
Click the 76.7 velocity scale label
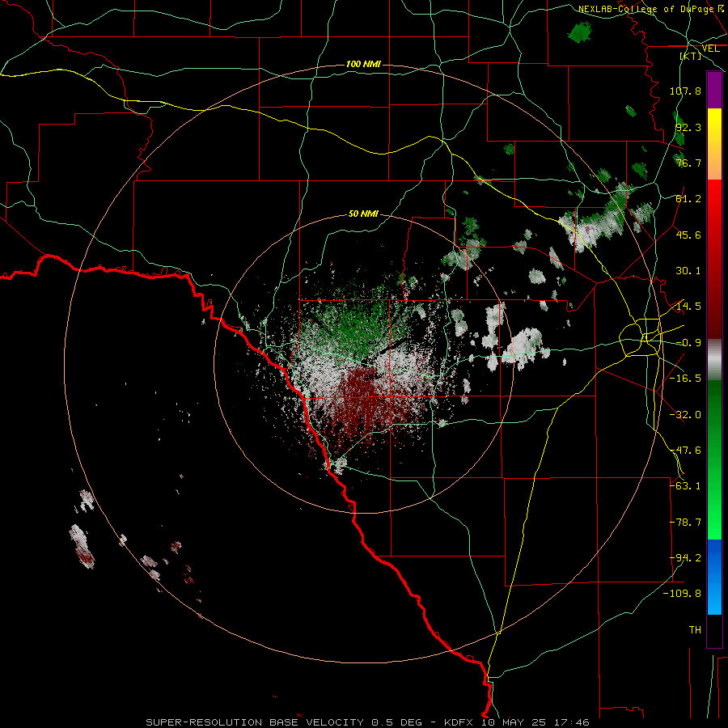[688, 163]
